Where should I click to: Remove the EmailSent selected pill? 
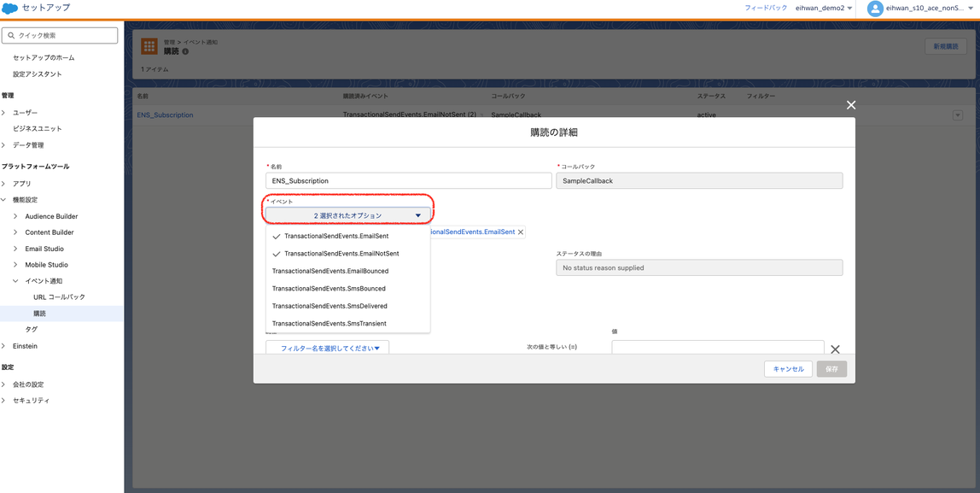[x=521, y=232]
